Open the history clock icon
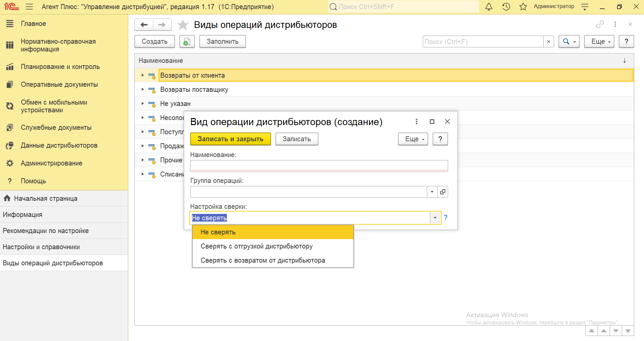The height and width of the screenshot is (341, 644). coord(506,7)
